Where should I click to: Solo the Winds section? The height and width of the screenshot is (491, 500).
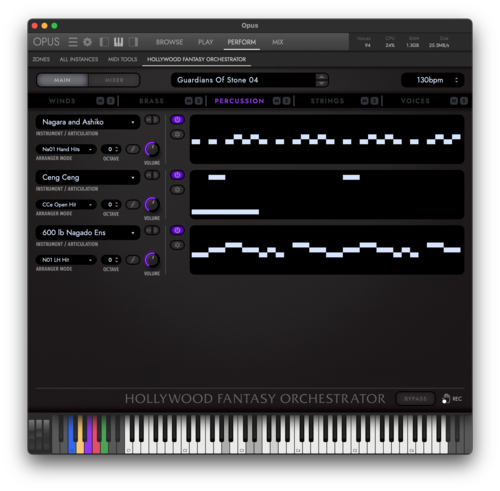click(x=110, y=101)
